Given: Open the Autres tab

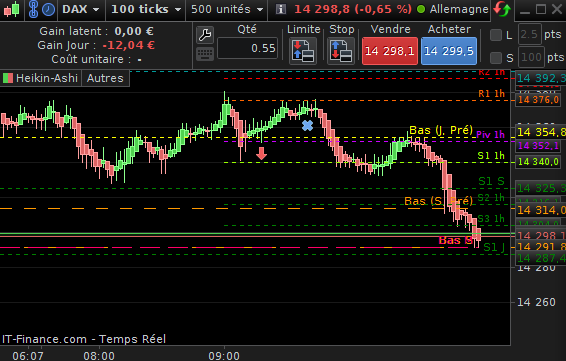Looking at the screenshot, I should tap(105, 78).
